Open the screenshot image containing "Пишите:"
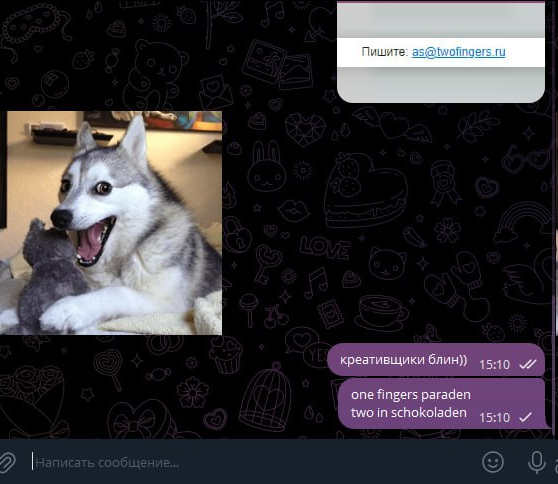The width and height of the screenshot is (558, 484). pyautogui.click(x=441, y=52)
